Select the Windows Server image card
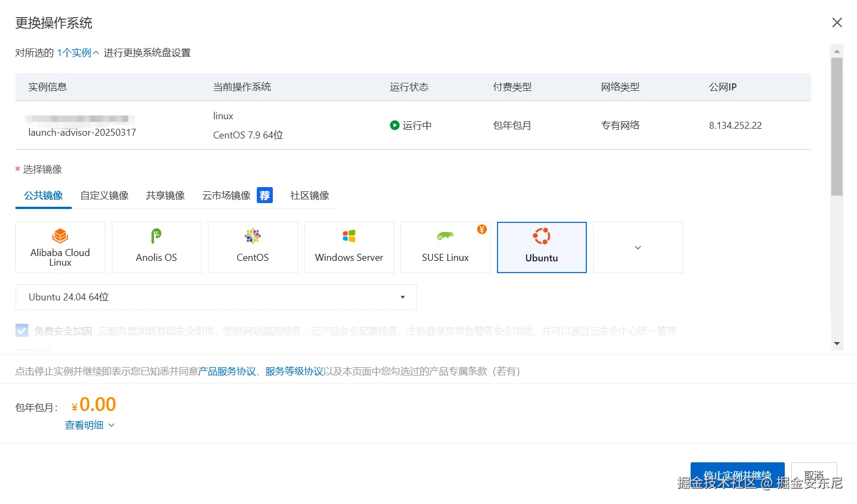The width and height of the screenshot is (857, 504). 349,247
